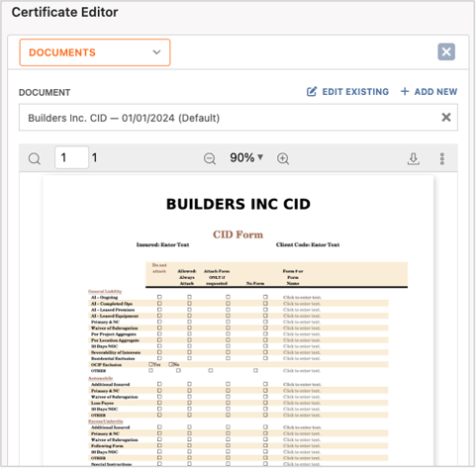Open the PDF viewer search magnifier
The width and height of the screenshot is (476, 468).
pyautogui.click(x=35, y=158)
